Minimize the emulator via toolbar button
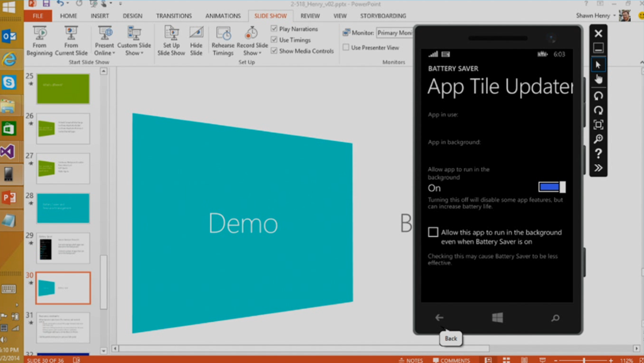Screen dimensions: 644x363 [x=599, y=48]
